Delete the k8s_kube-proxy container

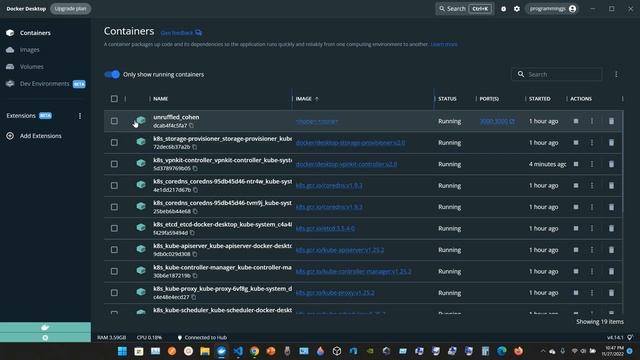tap(611, 293)
